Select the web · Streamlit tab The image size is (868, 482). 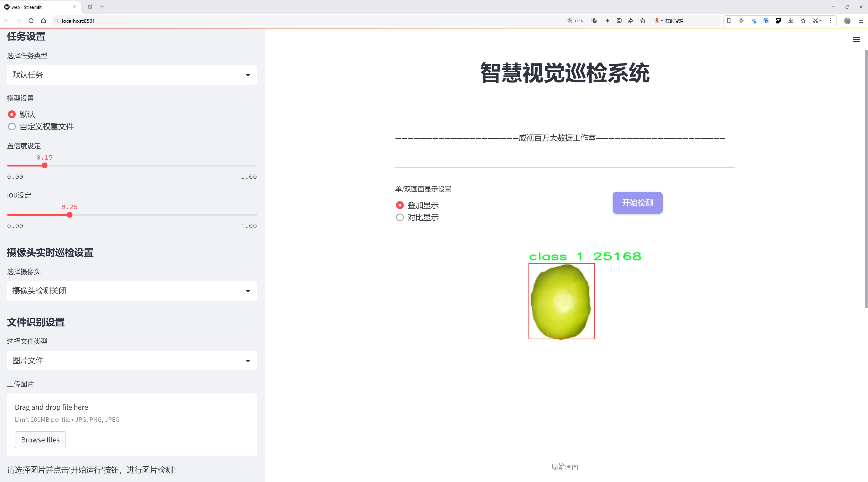40,7
